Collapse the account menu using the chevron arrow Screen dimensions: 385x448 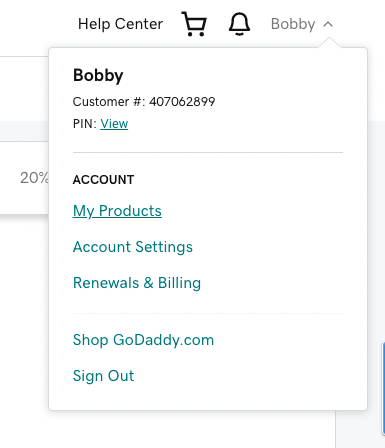tap(328, 24)
